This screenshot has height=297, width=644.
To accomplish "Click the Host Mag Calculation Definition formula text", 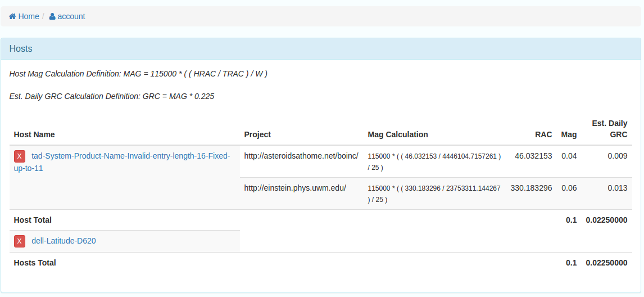I will click(138, 74).
